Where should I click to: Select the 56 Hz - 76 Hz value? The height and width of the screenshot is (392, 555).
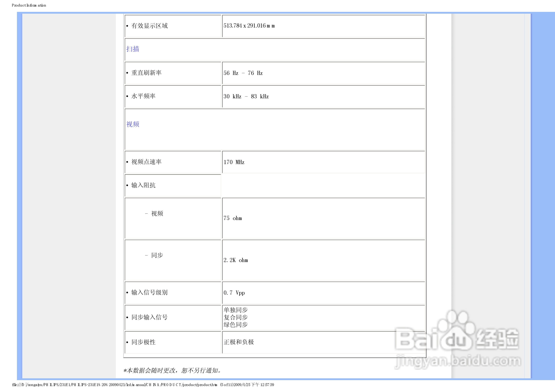tap(243, 73)
